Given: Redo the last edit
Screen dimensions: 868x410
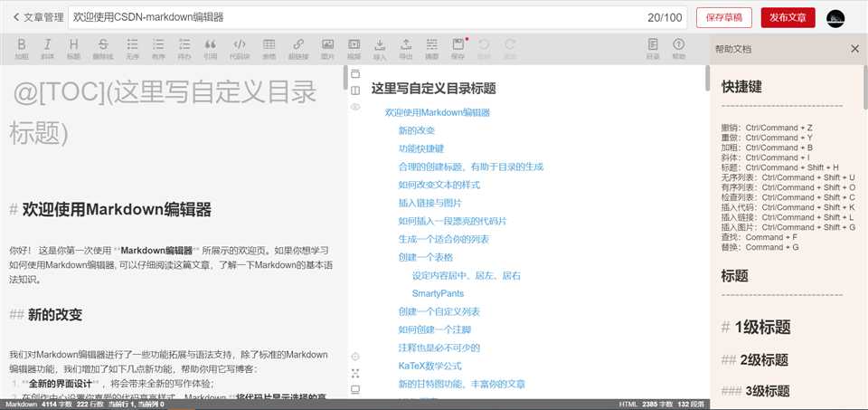Looking at the screenshot, I should click(x=510, y=49).
